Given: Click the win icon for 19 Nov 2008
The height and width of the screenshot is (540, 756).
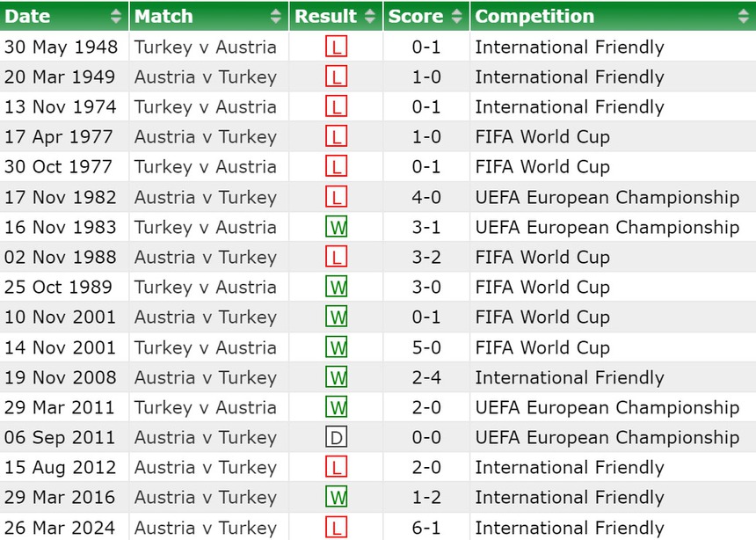Looking at the screenshot, I should pyautogui.click(x=336, y=377).
